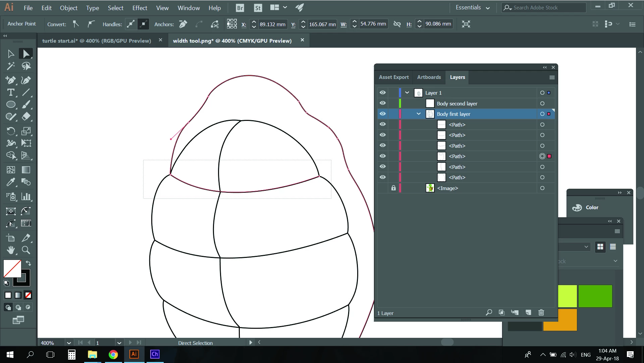Collapse the Body first layer group

(x=419, y=114)
